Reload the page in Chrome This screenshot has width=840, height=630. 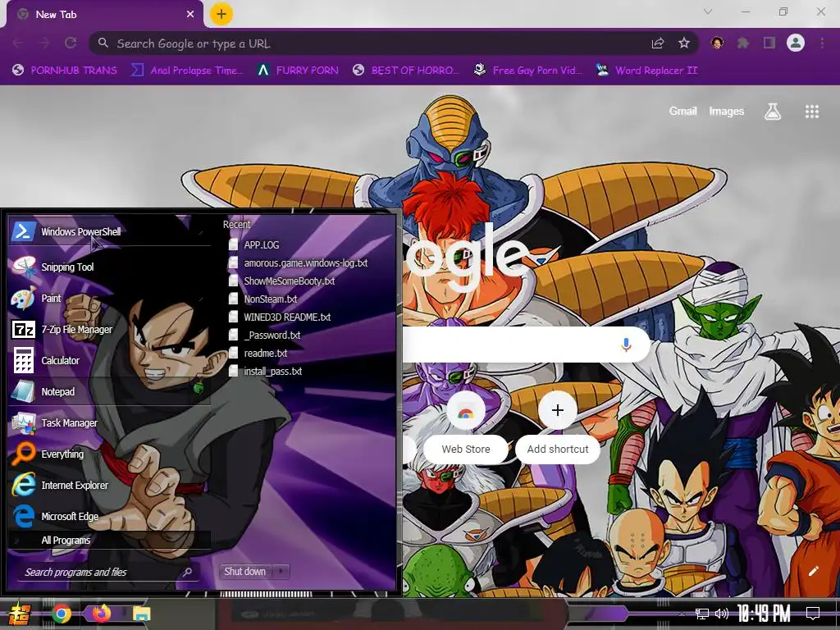tap(71, 43)
